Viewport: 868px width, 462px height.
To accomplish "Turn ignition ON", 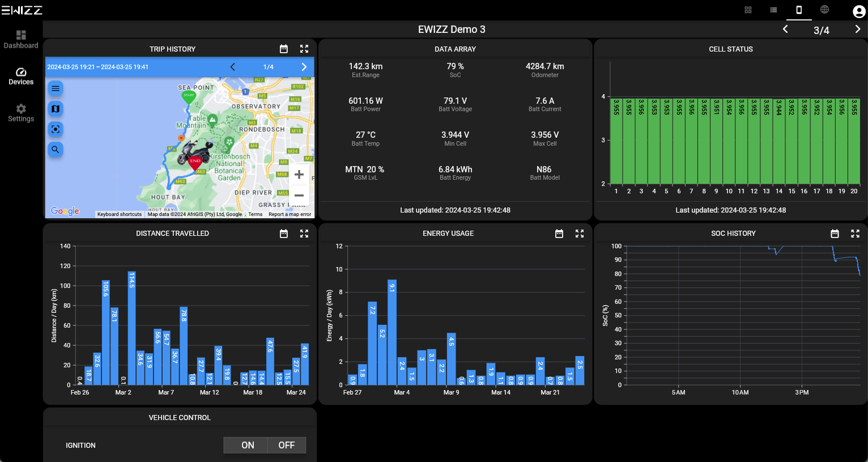I will (248, 446).
